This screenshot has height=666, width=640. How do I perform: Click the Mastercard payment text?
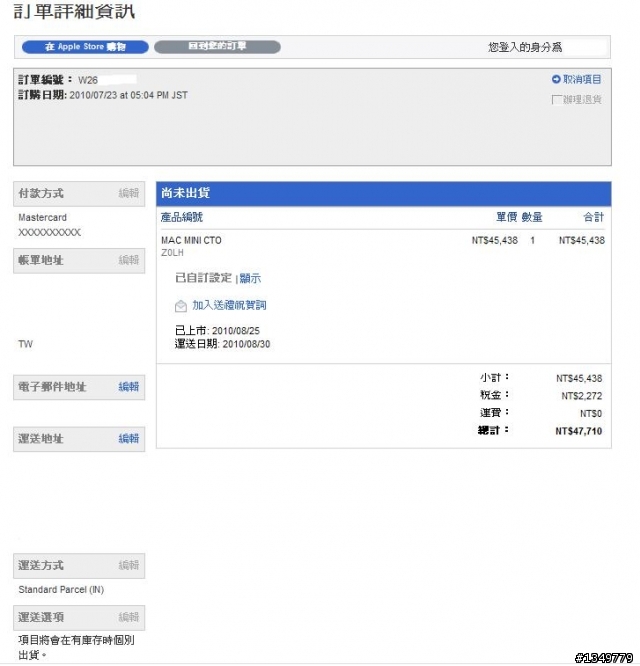(42, 217)
